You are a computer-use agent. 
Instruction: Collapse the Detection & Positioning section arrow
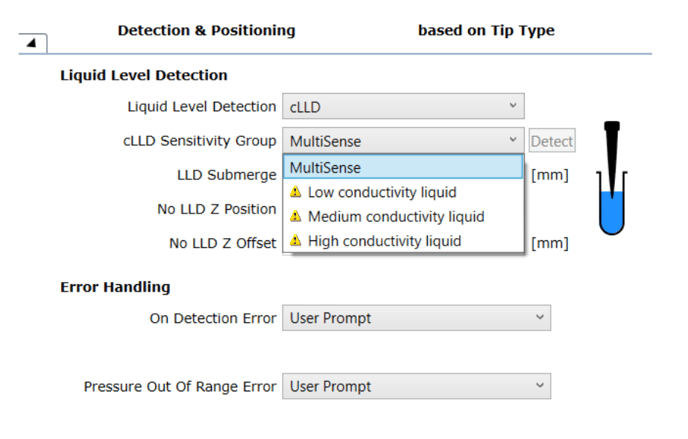coord(32,43)
